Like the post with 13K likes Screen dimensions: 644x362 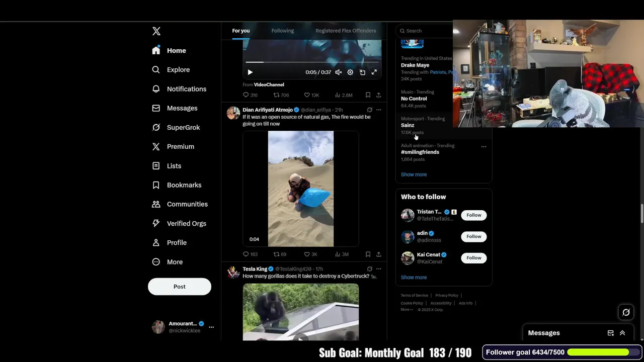(x=311, y=95)
